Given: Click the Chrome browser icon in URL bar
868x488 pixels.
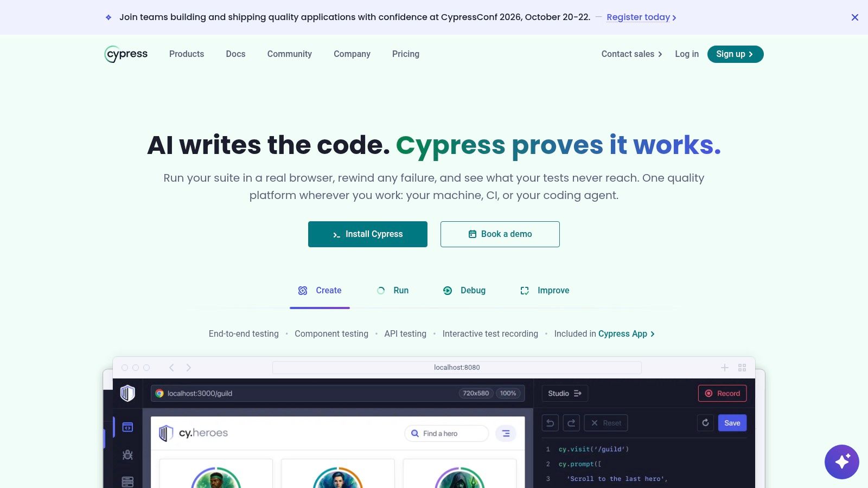Looking at the screenshot, I should pyautogui.click(x=159, y=394).
